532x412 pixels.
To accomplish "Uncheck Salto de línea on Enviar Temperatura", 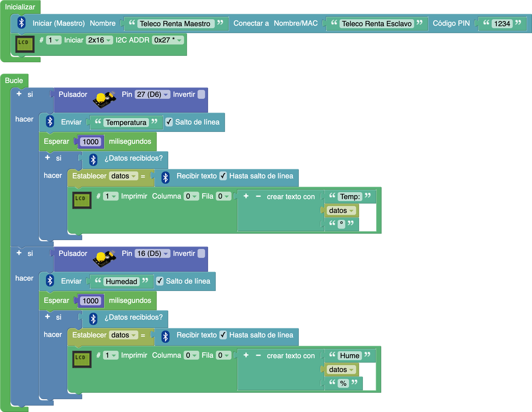I will pos(169,122).
